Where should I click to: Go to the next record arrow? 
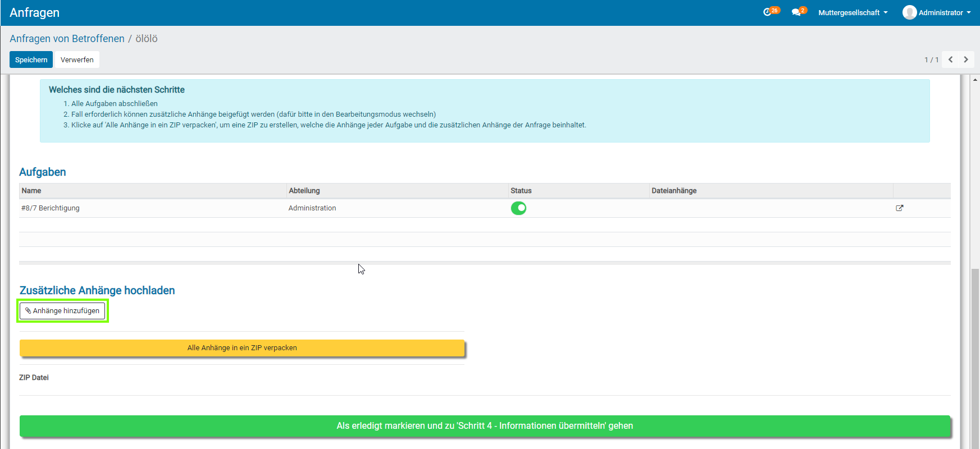966,59
